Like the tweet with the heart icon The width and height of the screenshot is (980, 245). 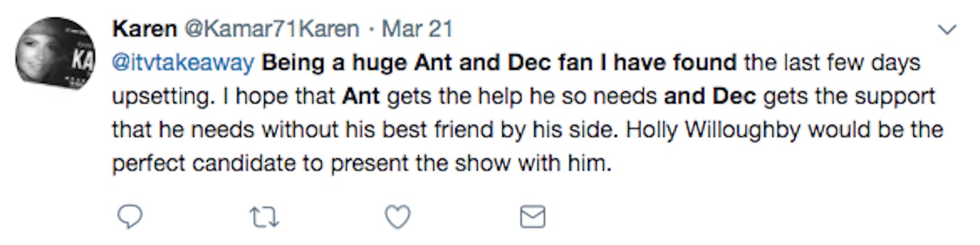pyautogui.click(x=397, y=216)
